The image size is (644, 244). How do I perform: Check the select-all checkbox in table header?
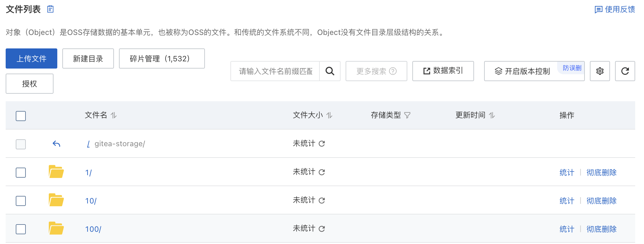(x=20, y=116)
